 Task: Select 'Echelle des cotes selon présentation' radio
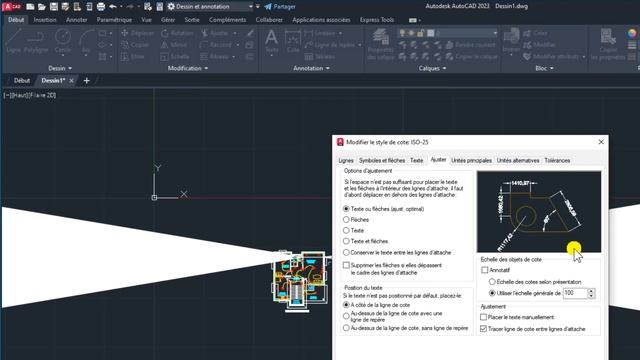pos(492,282)
